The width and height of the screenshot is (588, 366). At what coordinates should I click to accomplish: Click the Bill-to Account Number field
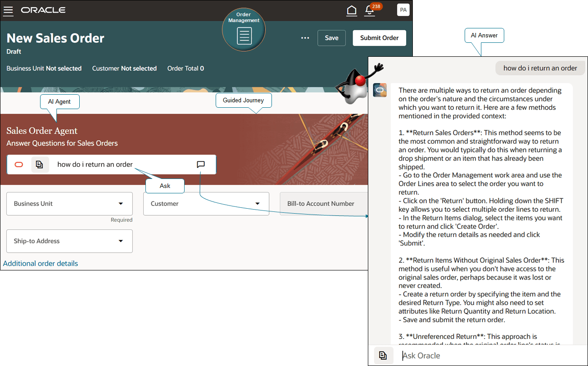pos(324,204)
